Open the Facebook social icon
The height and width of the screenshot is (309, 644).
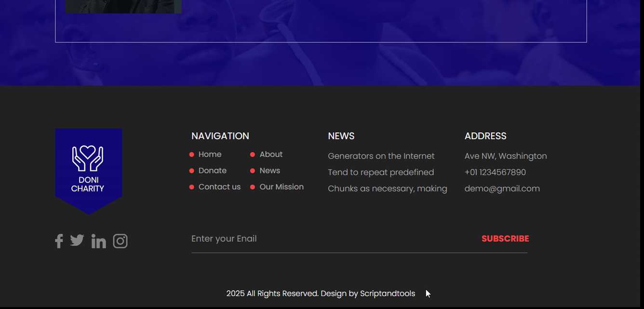click(x=59, y=241)
